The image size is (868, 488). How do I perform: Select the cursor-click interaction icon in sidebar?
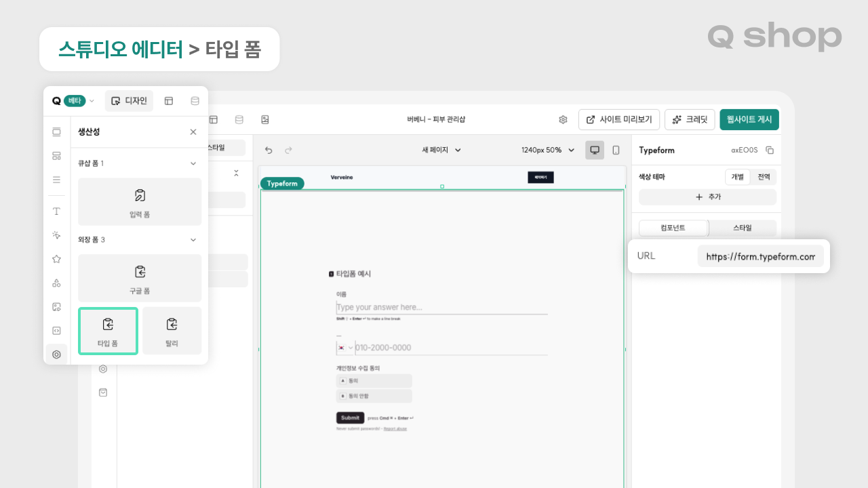coord(56,235)
